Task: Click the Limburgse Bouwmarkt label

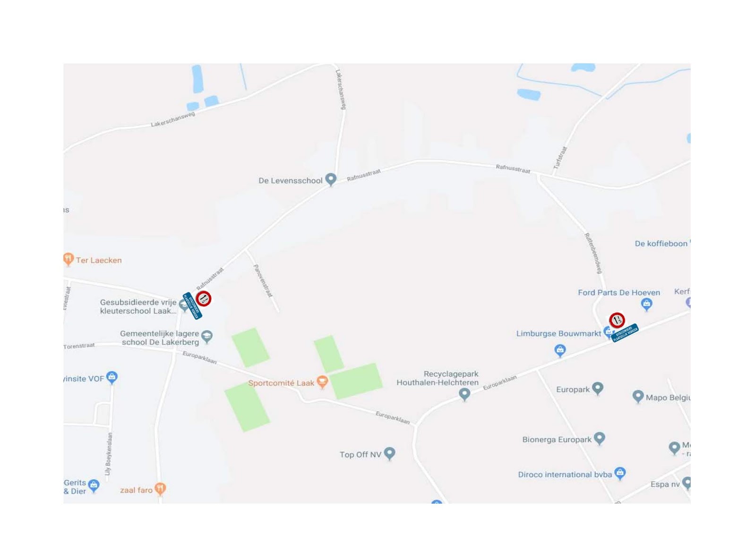Action: (558, 333)
